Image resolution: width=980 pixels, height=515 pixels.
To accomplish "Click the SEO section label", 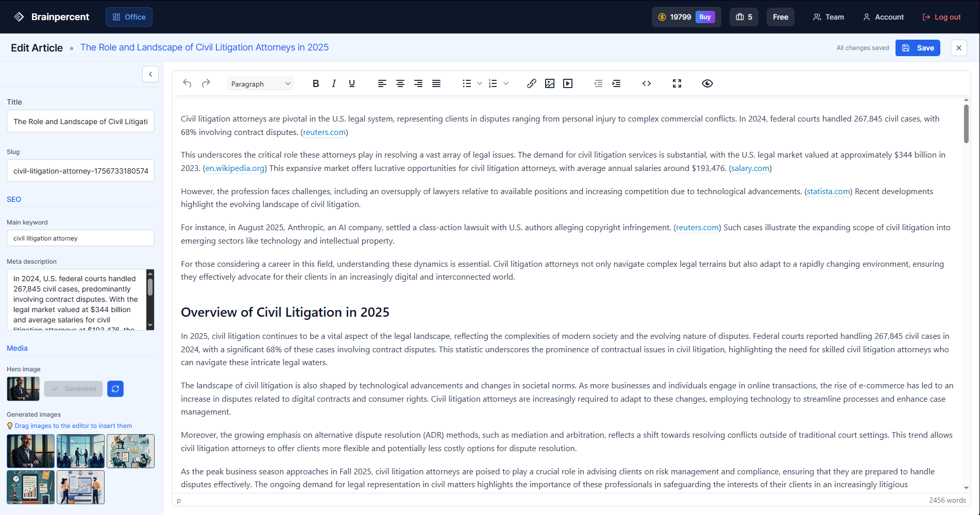I will pyautogui.click(x=14, y=199).
